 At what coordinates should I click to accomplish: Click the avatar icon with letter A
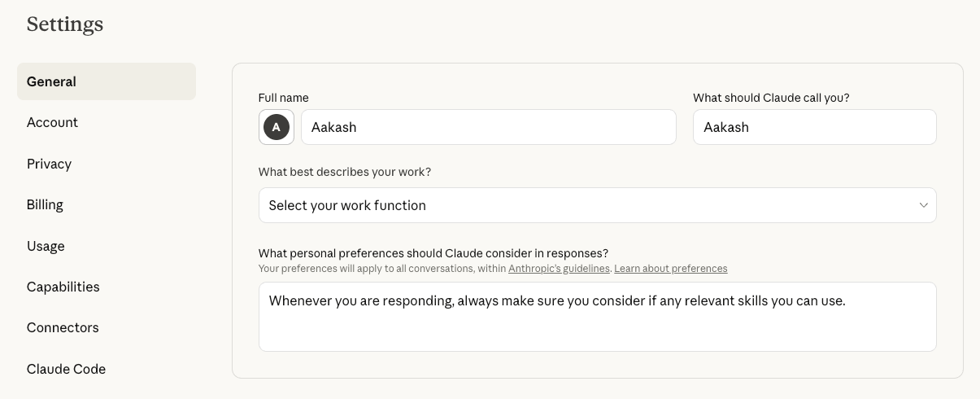277,127
